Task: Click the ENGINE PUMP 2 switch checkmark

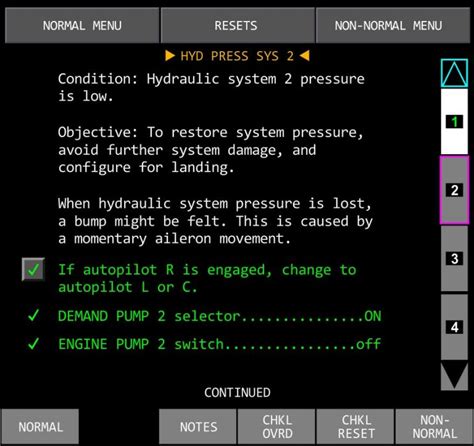Action: tap(34, 344)
